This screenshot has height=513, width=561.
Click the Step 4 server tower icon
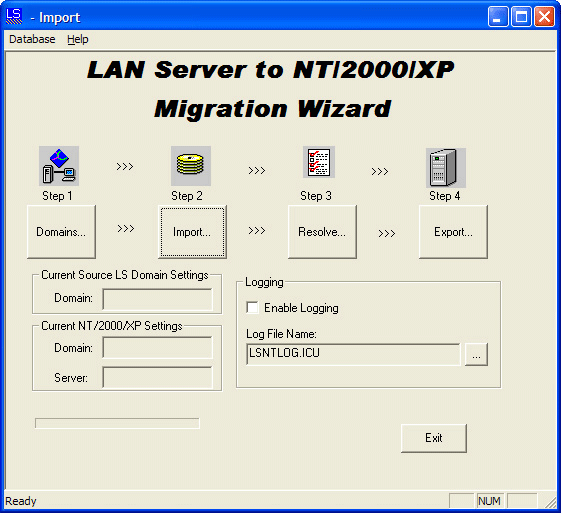coord(446,168)
